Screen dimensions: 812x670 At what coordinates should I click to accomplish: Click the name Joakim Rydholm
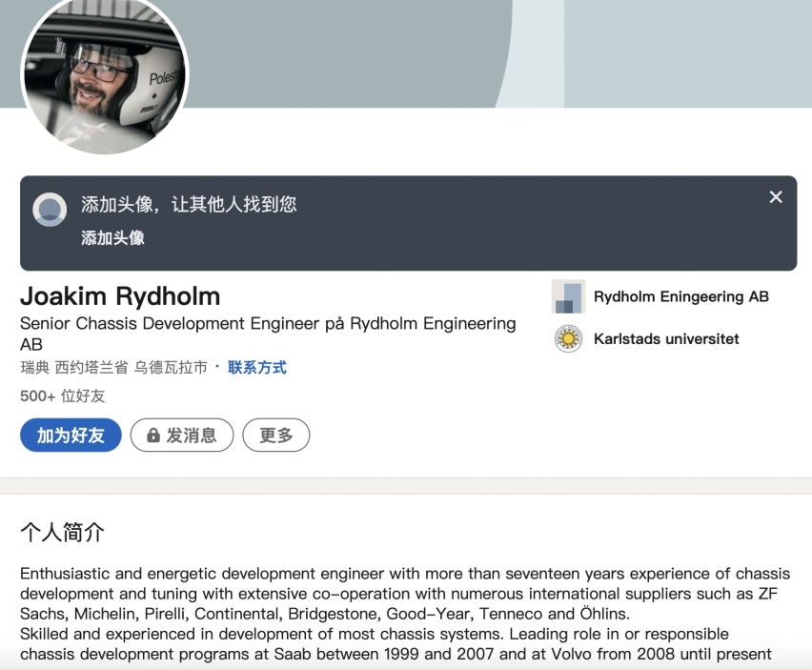120,296
